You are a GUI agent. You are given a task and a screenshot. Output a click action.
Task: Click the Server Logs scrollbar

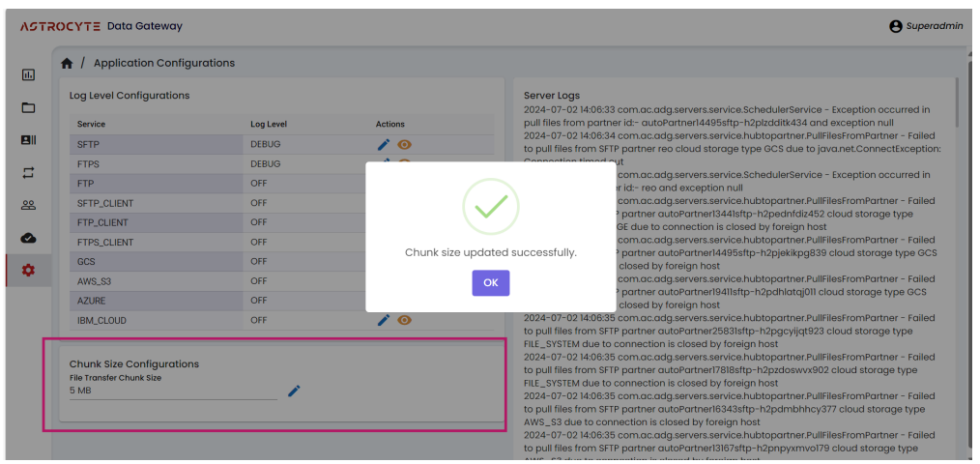pos(956,101)
